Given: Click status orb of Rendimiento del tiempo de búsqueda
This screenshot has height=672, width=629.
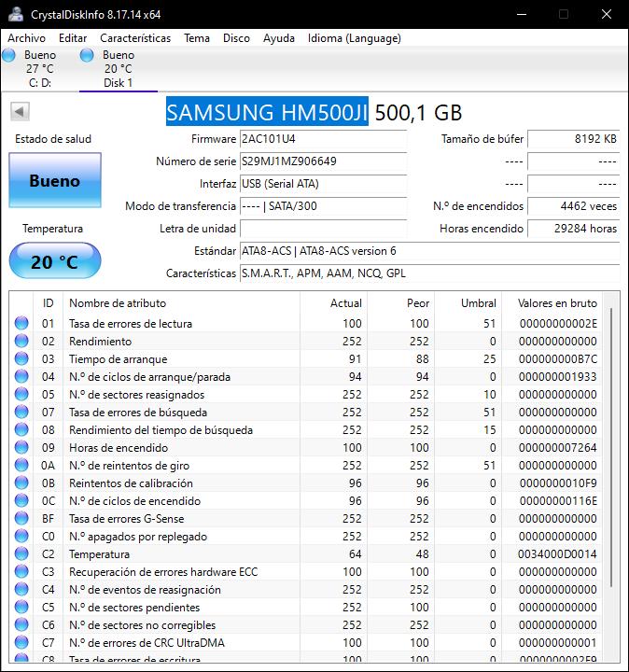Looking at the screenshot, I should [x=21, y=429].
